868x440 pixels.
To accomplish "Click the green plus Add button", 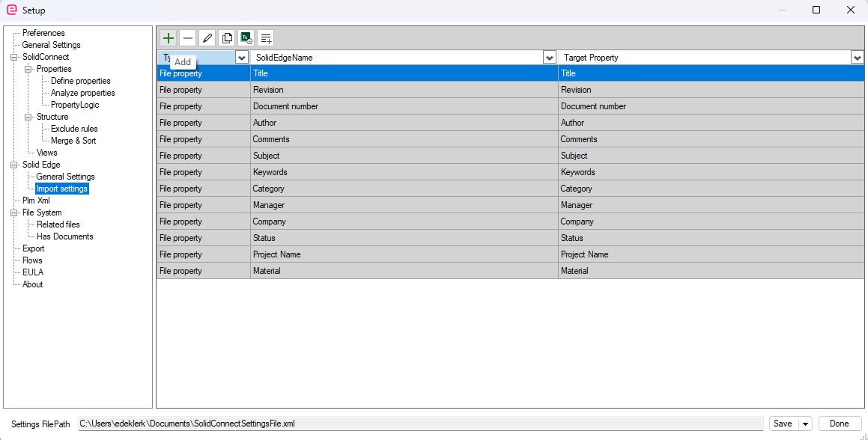I will pyautogui.click(x=169, y=38).
